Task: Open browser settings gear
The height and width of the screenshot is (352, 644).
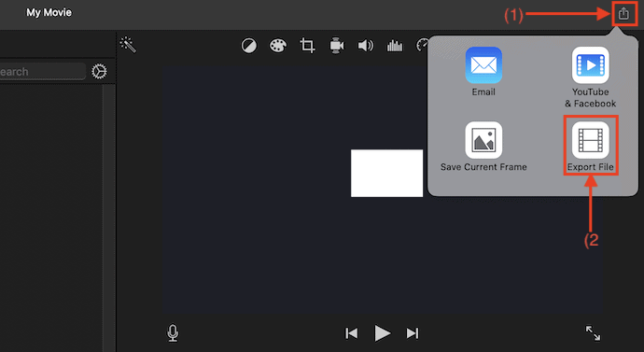Action: pyautogui.click(x=99, y=72)
